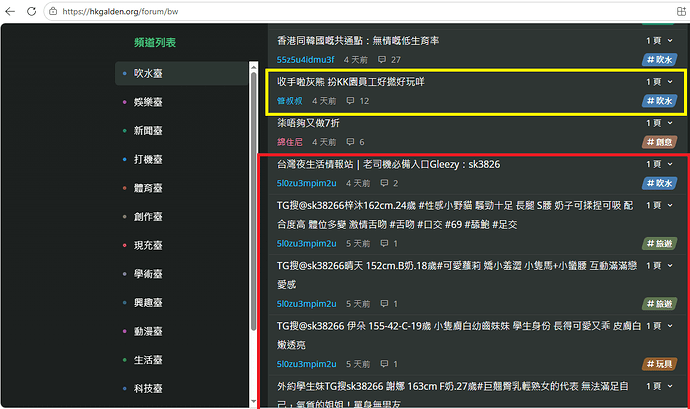Click the 頻道列表 heading
690x409 pixels.
[x=155, y=42]
